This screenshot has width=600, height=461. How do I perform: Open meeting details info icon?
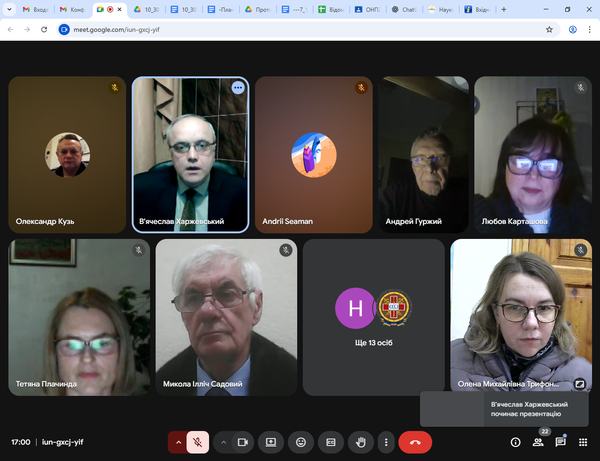pyautogui.click(x=515, y=441)
